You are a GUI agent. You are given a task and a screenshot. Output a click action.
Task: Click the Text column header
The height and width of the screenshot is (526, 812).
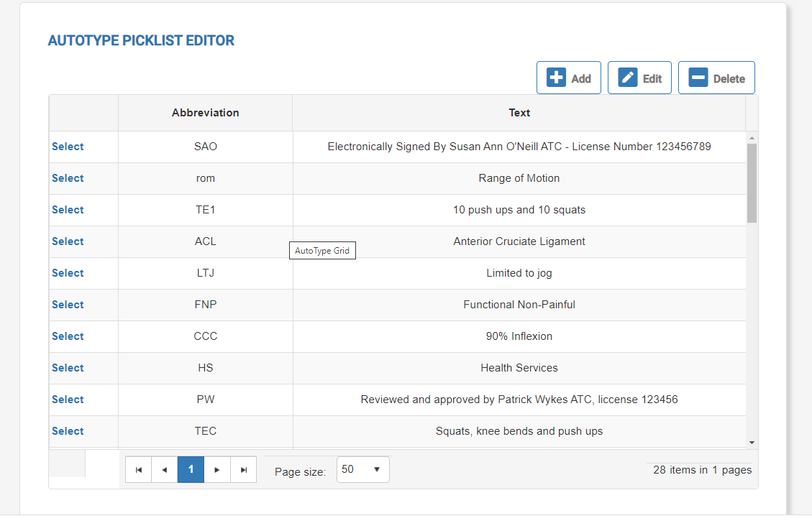pos(519,113)
